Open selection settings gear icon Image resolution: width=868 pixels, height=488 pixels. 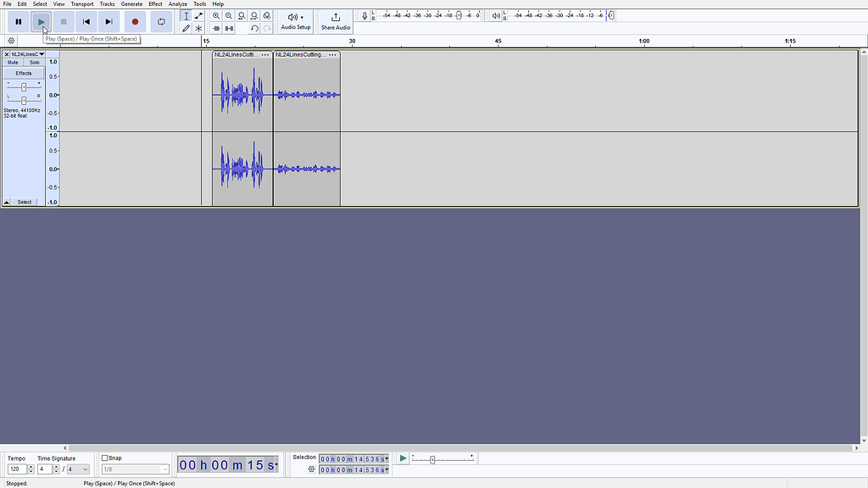(x=311, y=469)
